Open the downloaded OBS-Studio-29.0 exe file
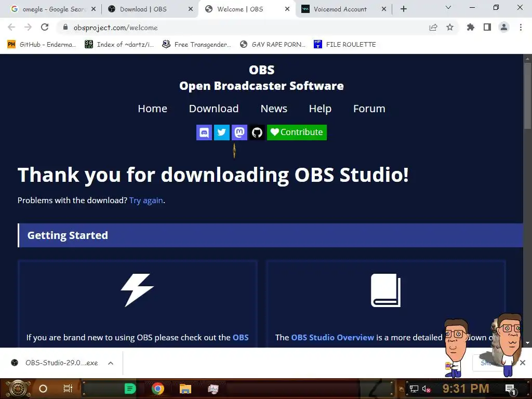Image resolution: width=532 pixels, height=399 pixels. 54,363
